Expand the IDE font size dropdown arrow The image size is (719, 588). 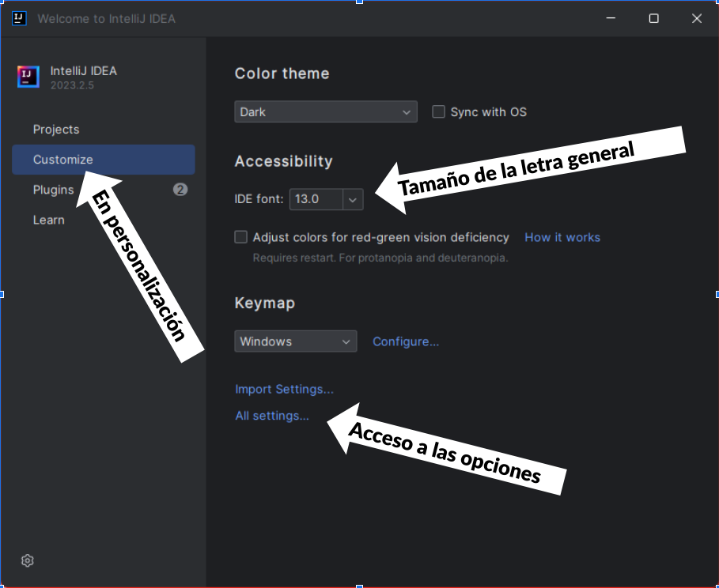tap(353, 200)
